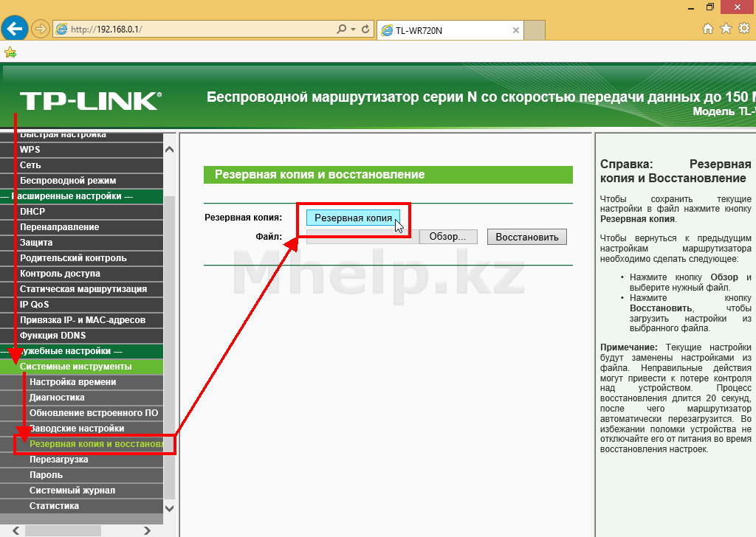
Task: Click the Обзор... browse button
Action: click(448, 237)
